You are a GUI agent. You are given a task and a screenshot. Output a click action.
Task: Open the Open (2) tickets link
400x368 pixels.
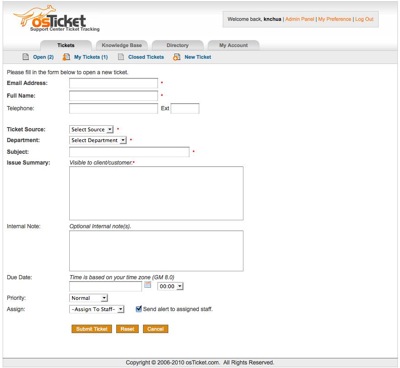pos(43,57)
